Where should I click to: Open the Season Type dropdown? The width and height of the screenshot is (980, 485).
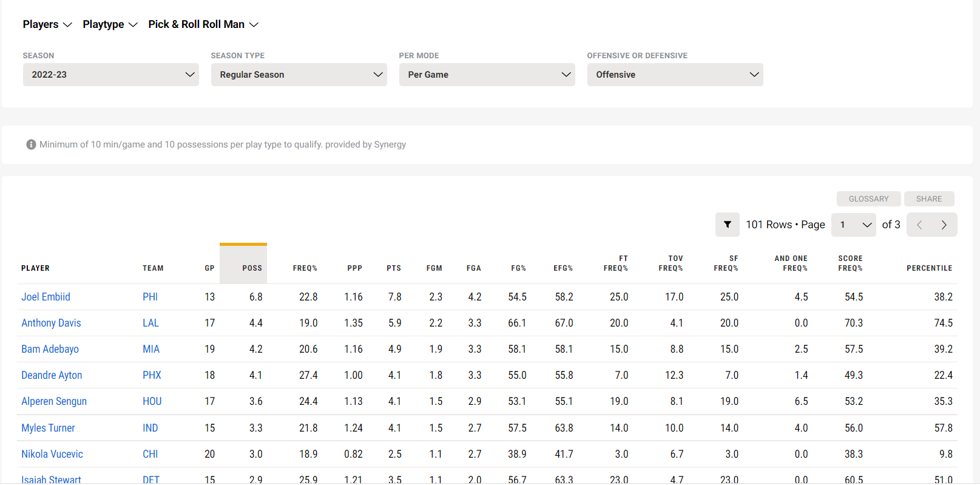299,75
